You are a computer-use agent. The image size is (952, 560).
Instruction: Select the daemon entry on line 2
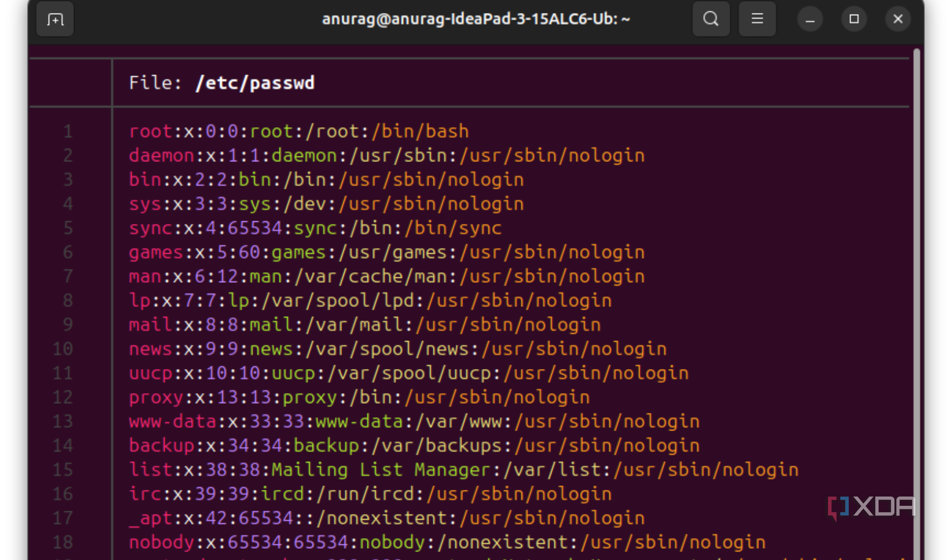[160, 155]
